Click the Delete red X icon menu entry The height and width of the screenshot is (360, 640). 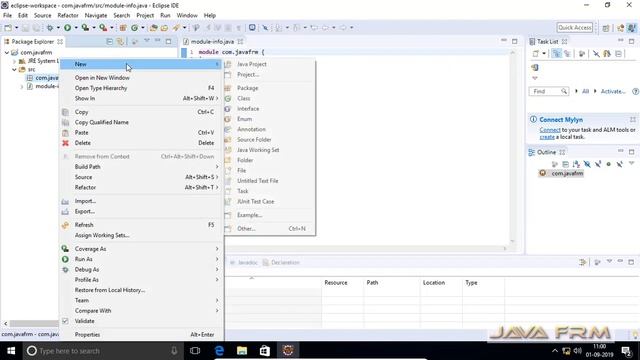tap(65, 143)
